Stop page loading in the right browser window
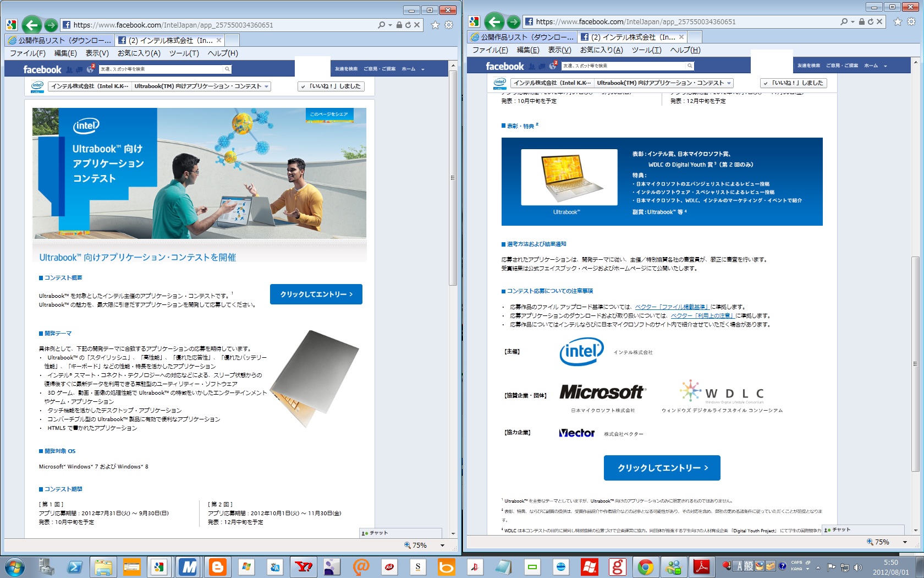Screen dimensions: 924x578 [879, 21]
